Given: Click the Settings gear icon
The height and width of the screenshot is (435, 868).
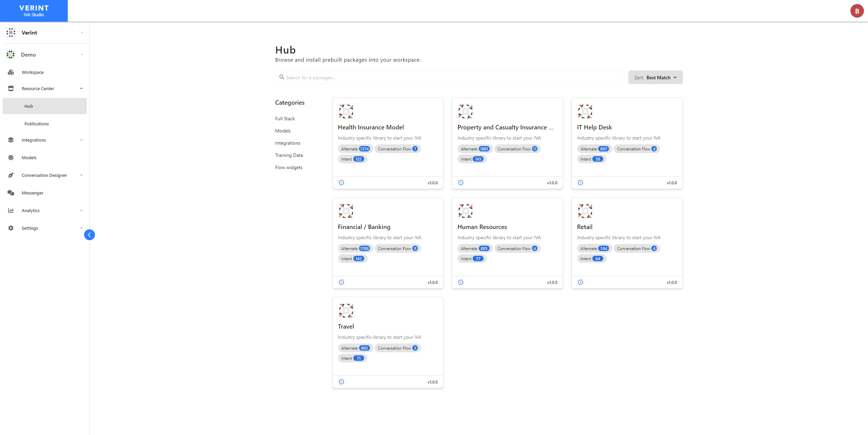Looking at the screenshot, I should [x=11, y=228].
